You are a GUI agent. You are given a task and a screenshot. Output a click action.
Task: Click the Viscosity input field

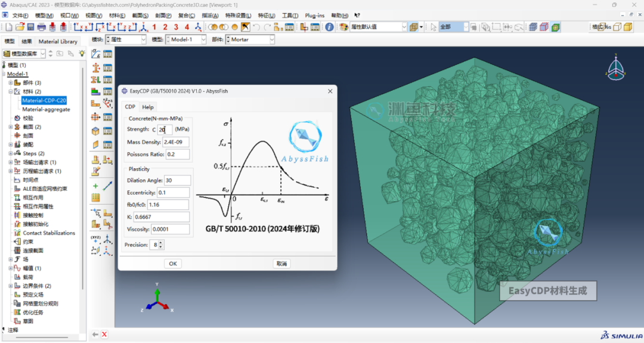coord(170,229)
